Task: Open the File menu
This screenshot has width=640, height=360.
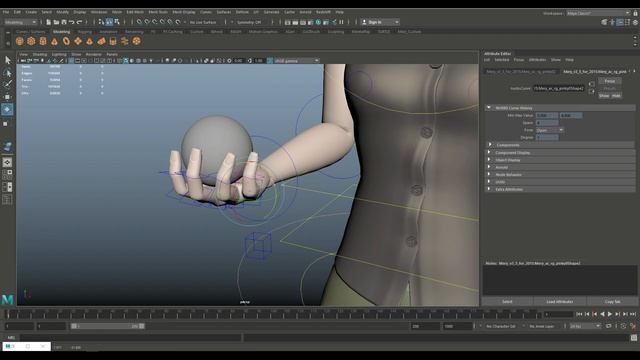Action: click(6, 12)
